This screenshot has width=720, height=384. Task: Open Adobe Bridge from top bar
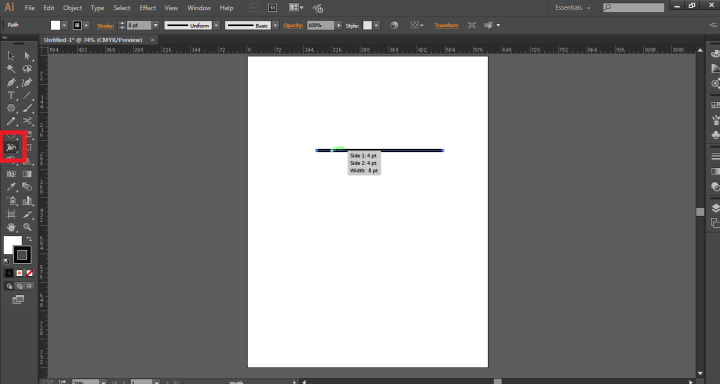253,8
